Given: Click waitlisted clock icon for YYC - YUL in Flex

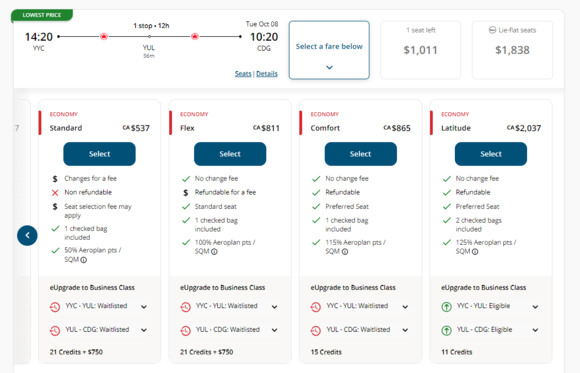Looking at the screenshot, I should tap(185, 307).
